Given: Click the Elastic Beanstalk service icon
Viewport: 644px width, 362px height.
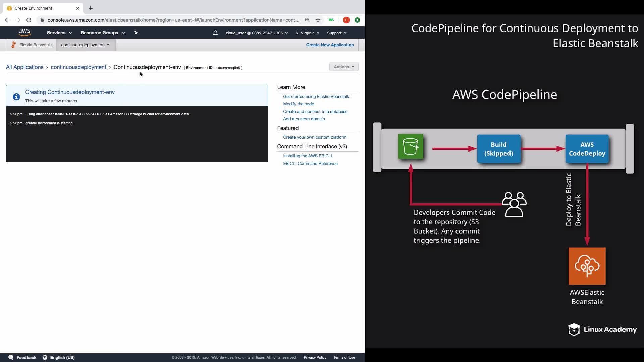Looking at the screenshot, I should coord(13,45).
